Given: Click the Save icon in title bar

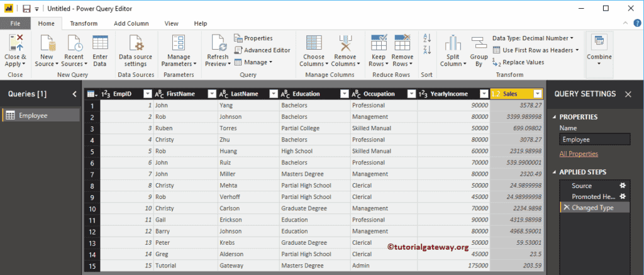Looking at the screenshot, I should point(26,9).
